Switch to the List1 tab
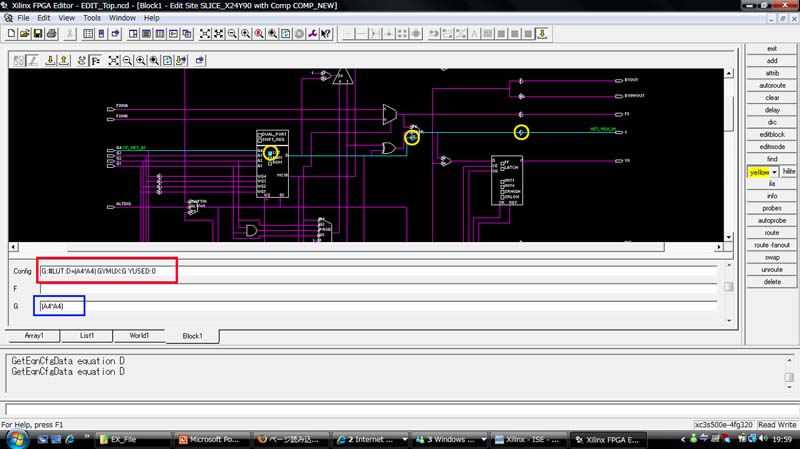This screenshot has height=449, width=800. [x=87, y=336]
